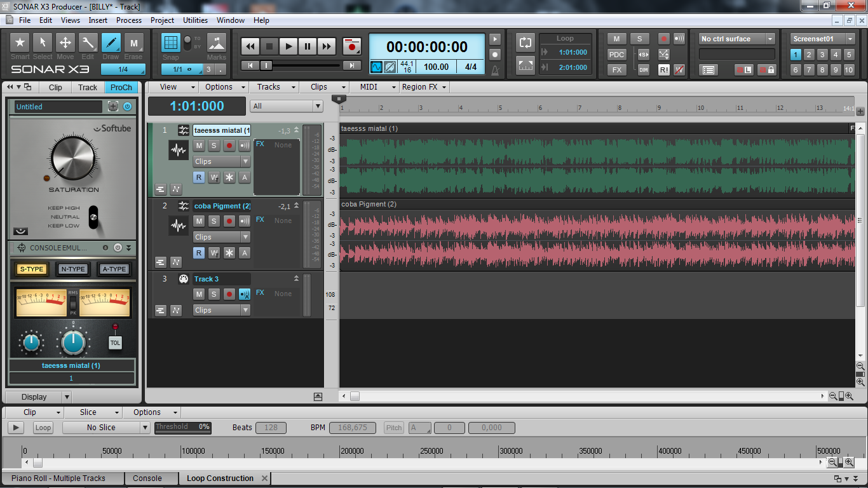Click the transport position slider thumb
868x488 pixels.
click(x=267, y=65)
